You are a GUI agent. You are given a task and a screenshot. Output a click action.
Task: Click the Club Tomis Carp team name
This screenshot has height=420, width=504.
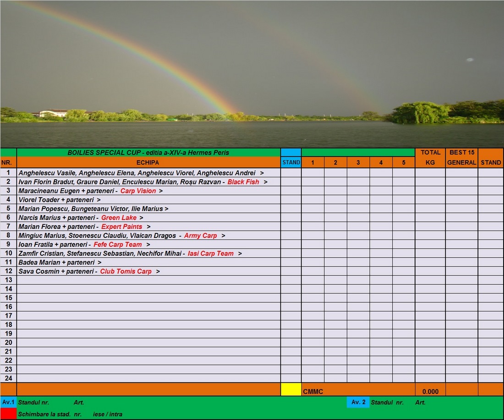click(x=126, y=271)
